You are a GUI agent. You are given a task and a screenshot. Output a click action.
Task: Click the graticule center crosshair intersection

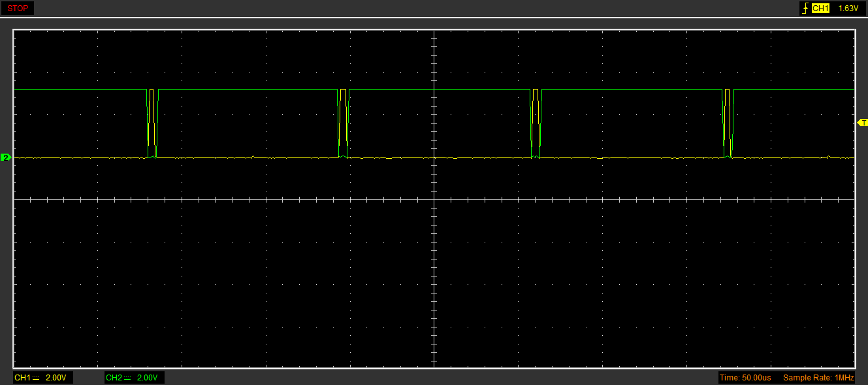[x=434, y=199]
